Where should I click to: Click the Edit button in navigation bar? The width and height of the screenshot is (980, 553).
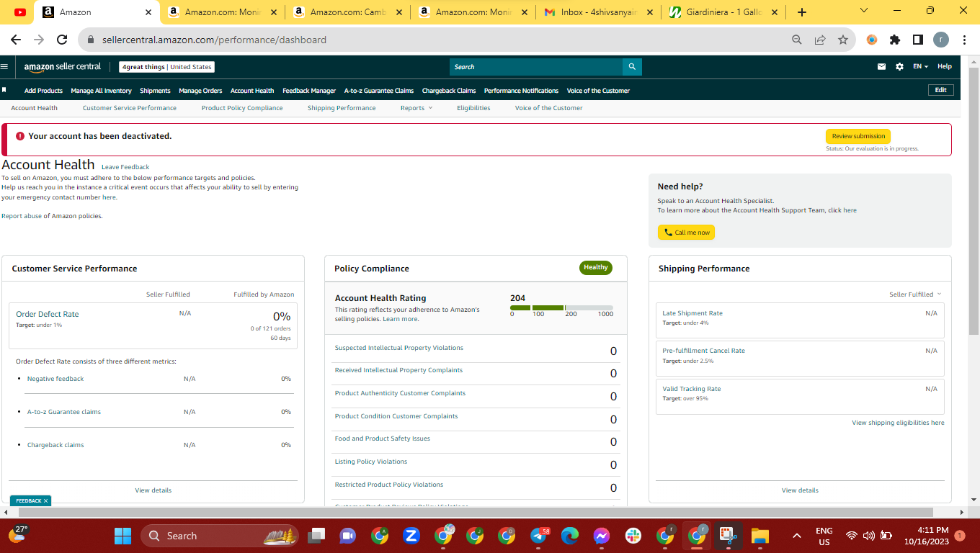click(941, 90)
